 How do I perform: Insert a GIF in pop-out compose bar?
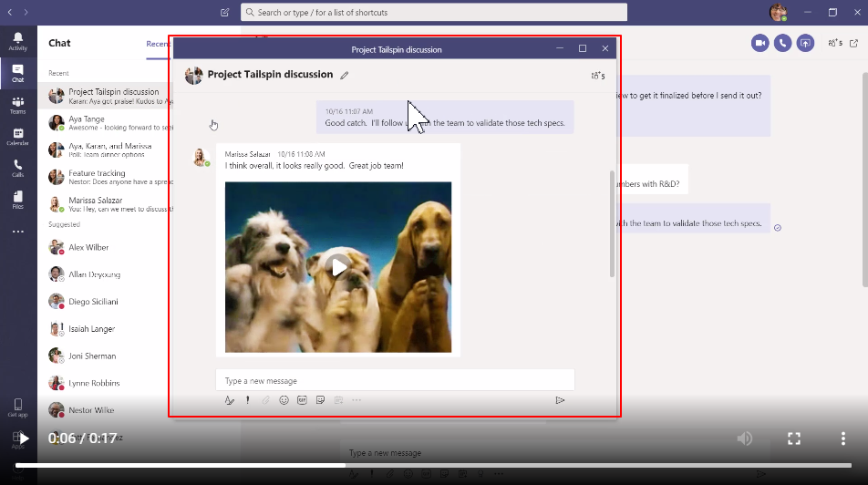(x=303, y=400)
